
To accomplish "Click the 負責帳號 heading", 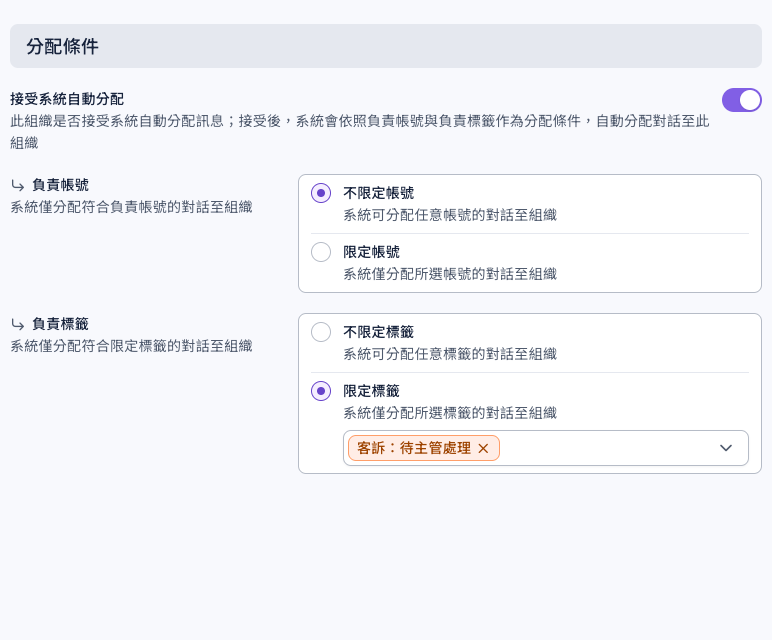I will [61, 185].
